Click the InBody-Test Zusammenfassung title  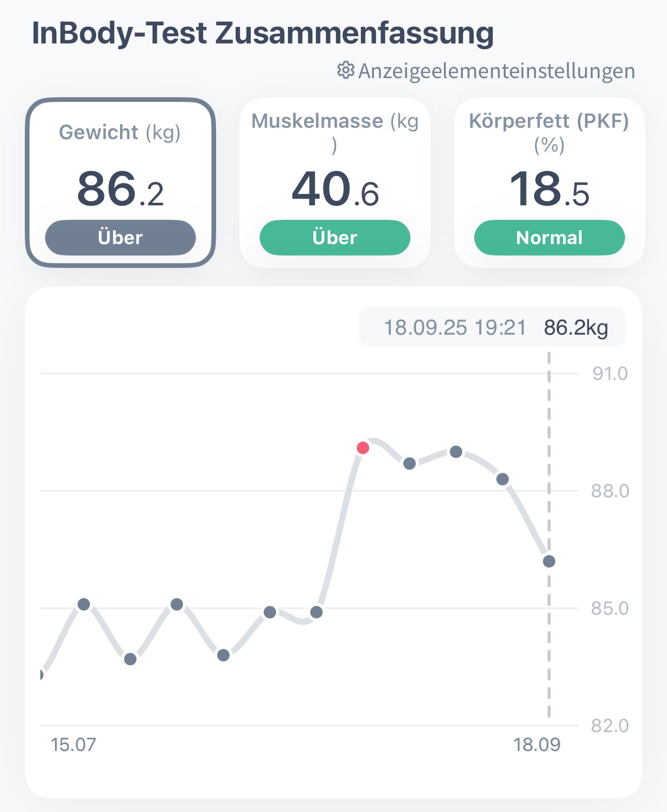coord(263,33)
